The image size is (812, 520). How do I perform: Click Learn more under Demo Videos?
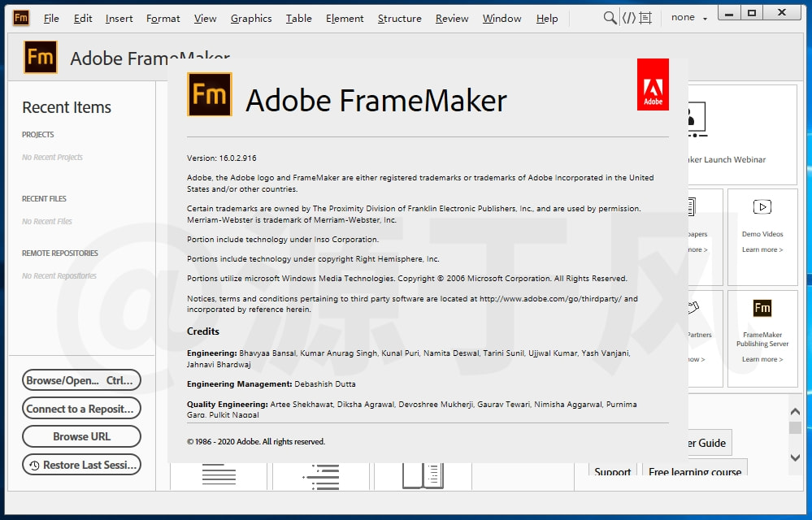pyautogui.click(x=762, y=249)
